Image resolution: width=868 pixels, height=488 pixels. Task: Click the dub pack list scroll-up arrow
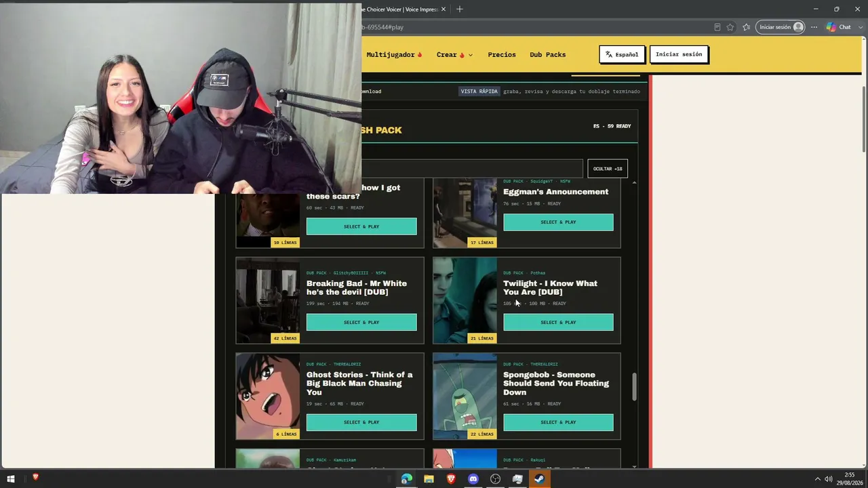pyautogui.click(x=634, y=182)
